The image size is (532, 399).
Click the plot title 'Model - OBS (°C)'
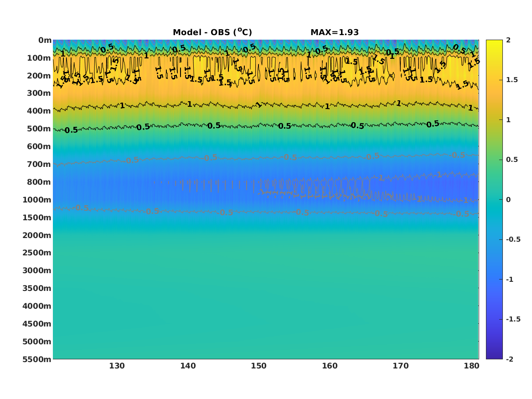click(212, 32)
